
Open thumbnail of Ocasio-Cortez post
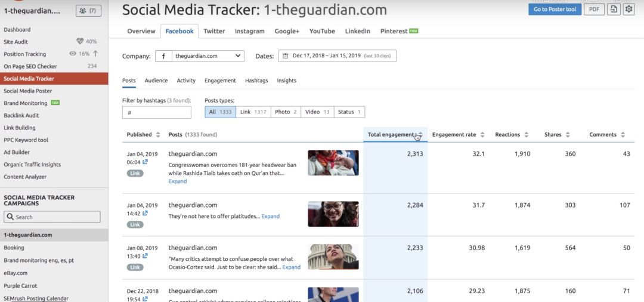point(333,257)
